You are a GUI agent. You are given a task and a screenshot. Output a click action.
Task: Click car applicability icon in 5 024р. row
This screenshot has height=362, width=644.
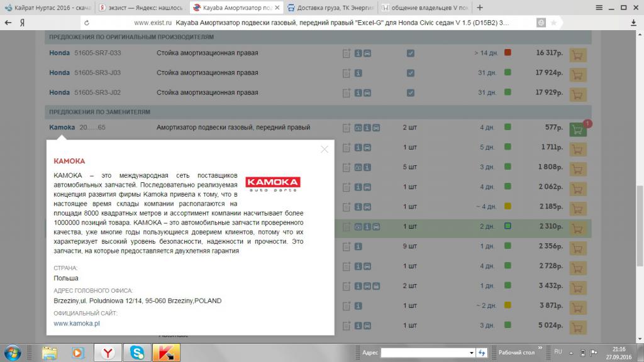coord(367,326)
